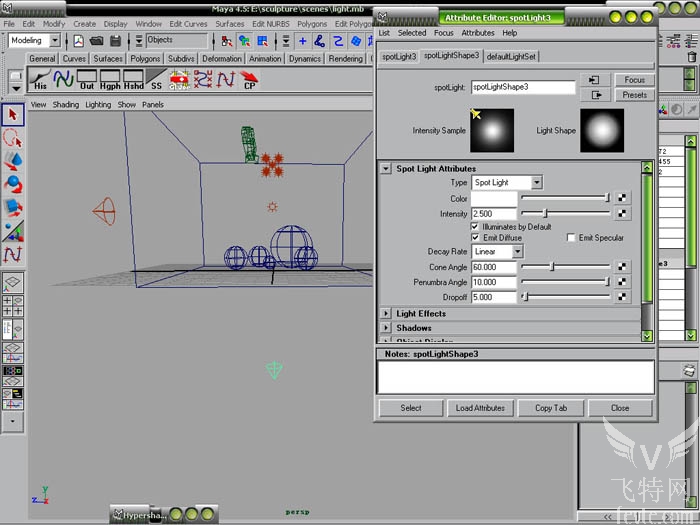Click the Dropoff map checker button

point(621,297)
